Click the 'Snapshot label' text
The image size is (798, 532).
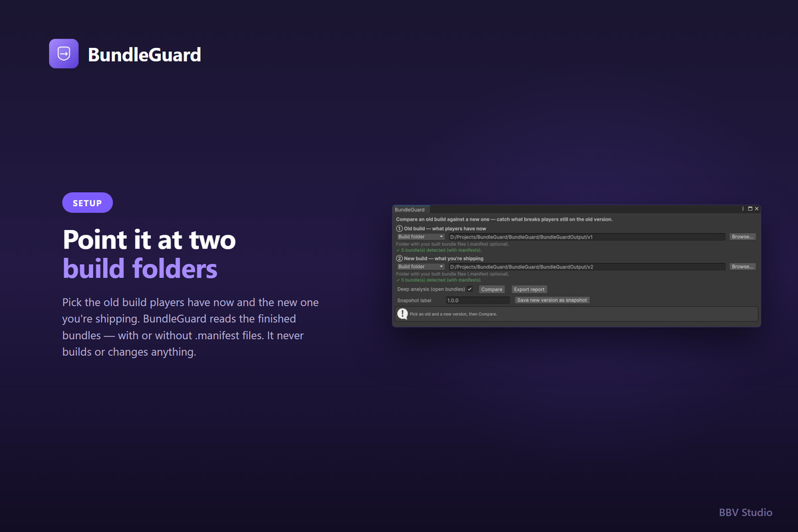point(414,301)
